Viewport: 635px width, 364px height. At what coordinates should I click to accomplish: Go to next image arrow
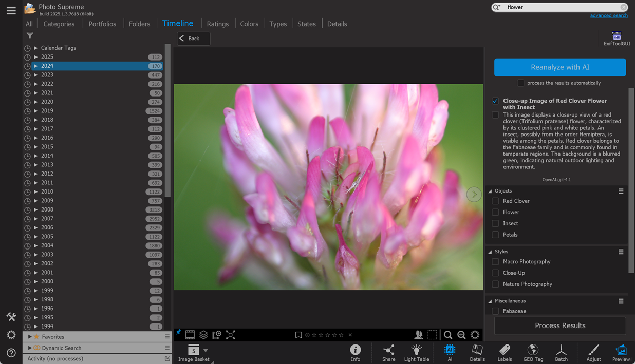474,194
